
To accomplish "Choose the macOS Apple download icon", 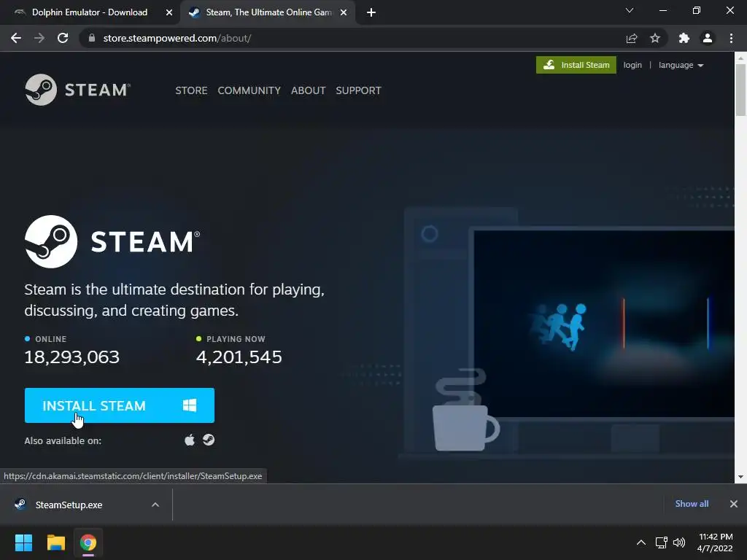I will (x=190, y=440).
